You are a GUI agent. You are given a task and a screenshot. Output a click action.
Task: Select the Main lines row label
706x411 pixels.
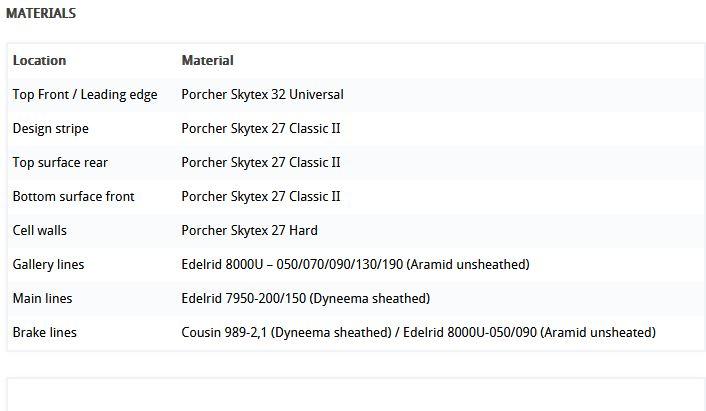[42, 298]
